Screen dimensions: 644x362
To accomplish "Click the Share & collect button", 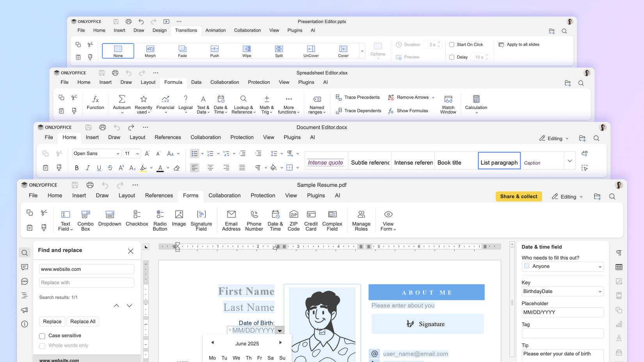I will pyautogui.click(x=519, y=196).
